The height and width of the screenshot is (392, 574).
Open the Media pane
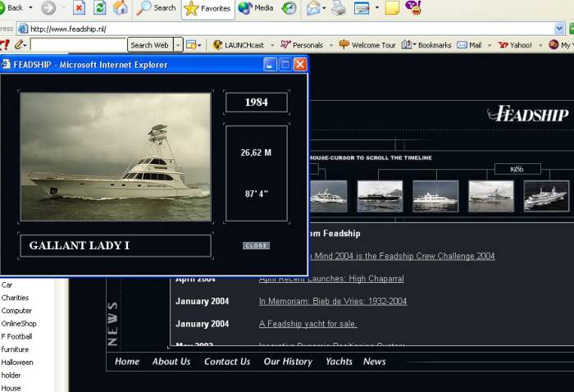[x=256, y=7]
